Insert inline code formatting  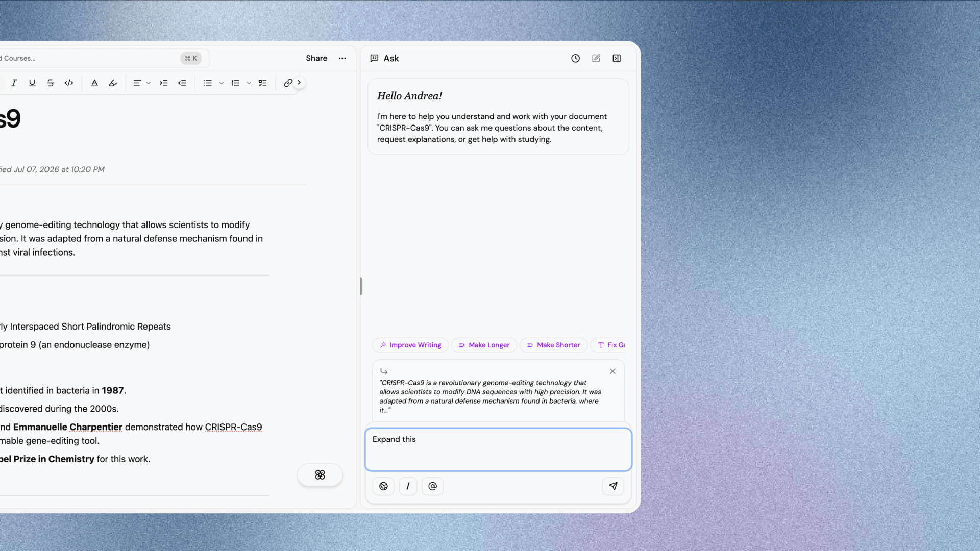point(69,83)
